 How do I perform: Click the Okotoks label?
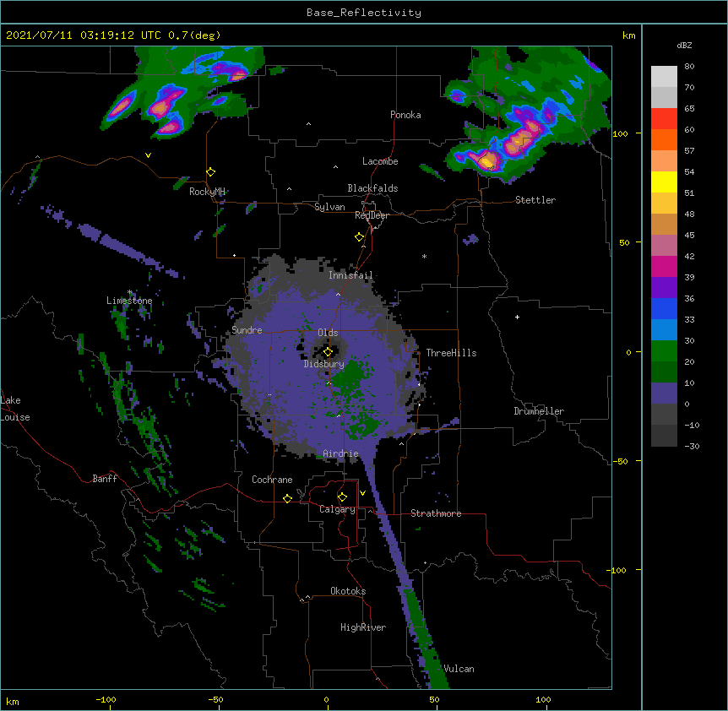pos(348,591)
